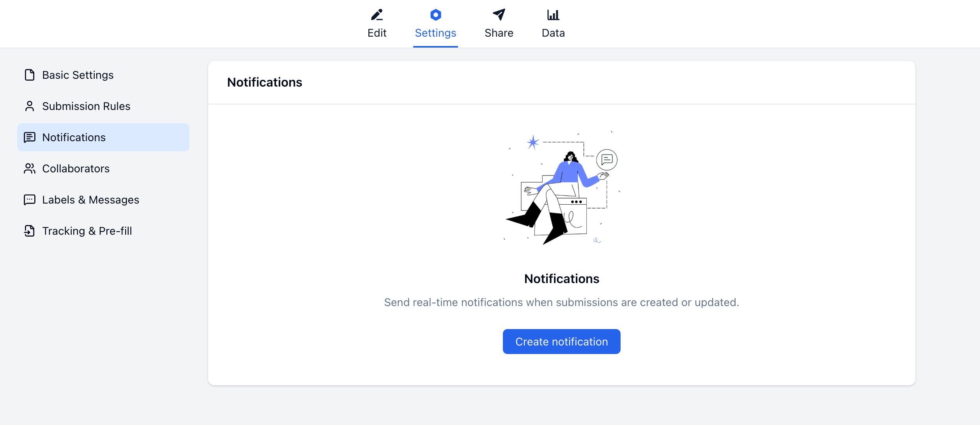Switch to the Data tab
The width and height of the screenshot is (980, 425).
click(x=553, y=33)
